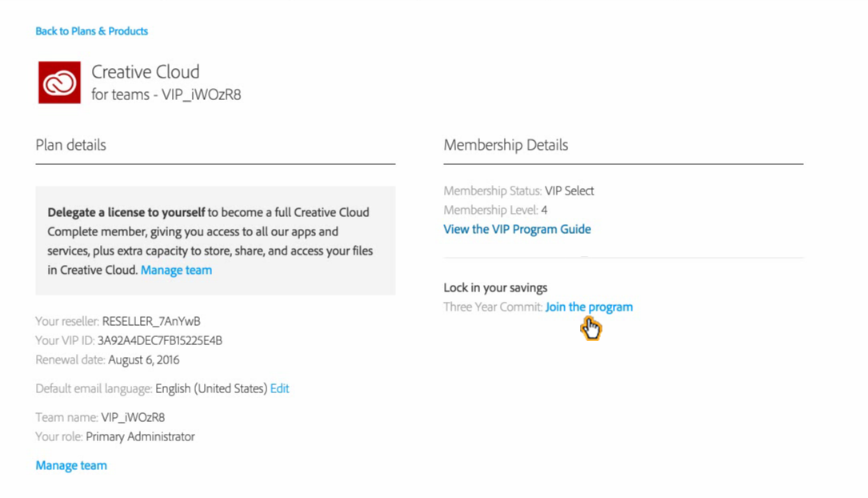This screenshot has height=498, width=868.
Task: Open Manage team at the bottom
Action: 70,465
